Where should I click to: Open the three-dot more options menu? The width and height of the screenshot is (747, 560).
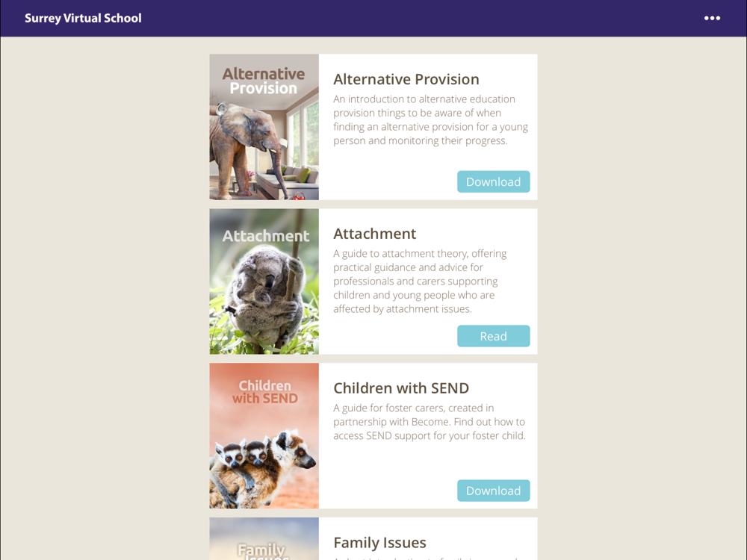pos(712,18)
